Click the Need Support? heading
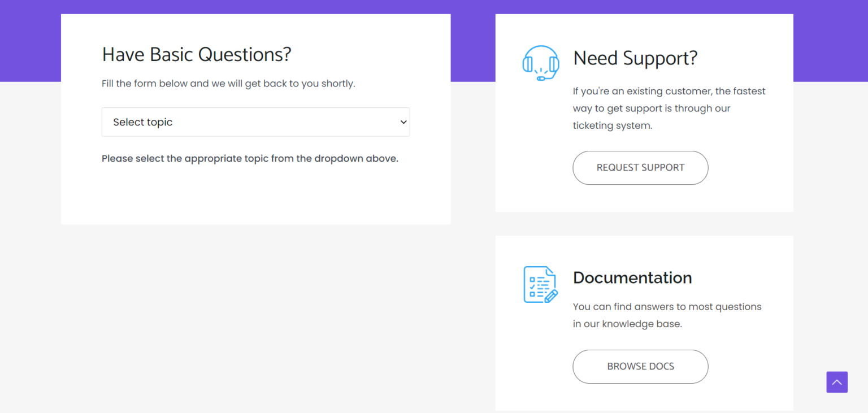 coord(635,58)
